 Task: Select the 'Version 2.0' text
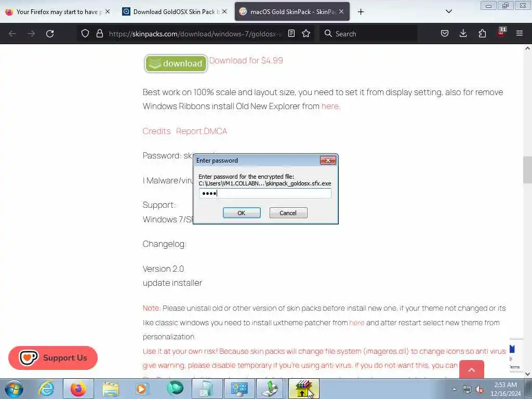[163, 269]
